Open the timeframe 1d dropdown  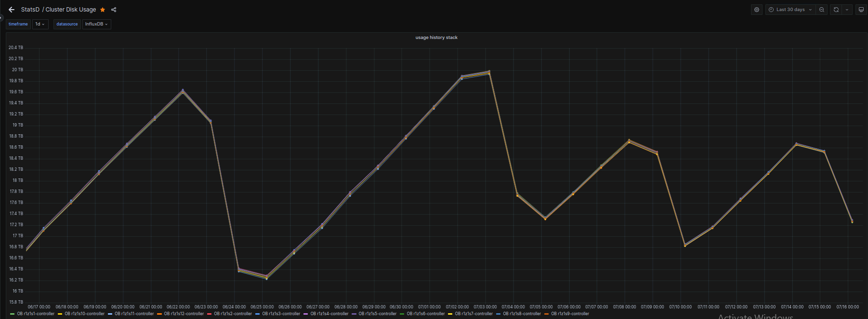40,24
